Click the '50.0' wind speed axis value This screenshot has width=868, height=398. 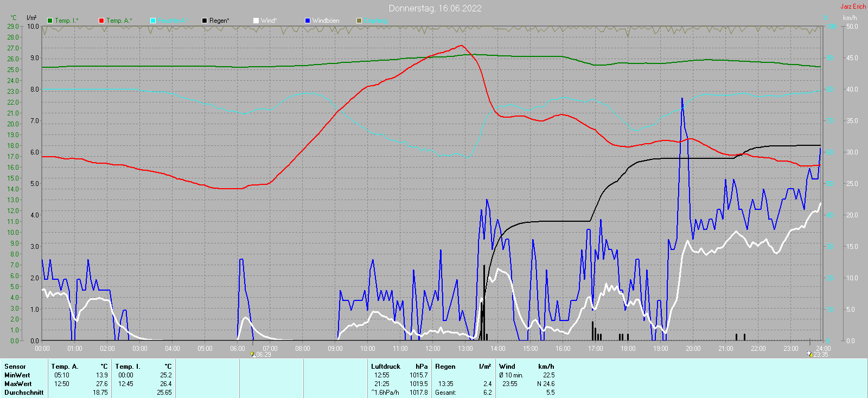click(x=852, y=26)
